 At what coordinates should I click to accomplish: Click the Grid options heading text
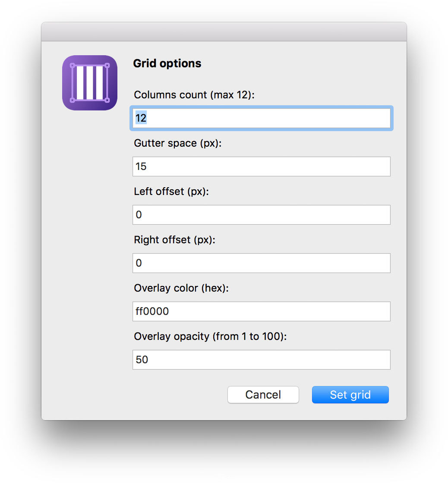point(167,63)
